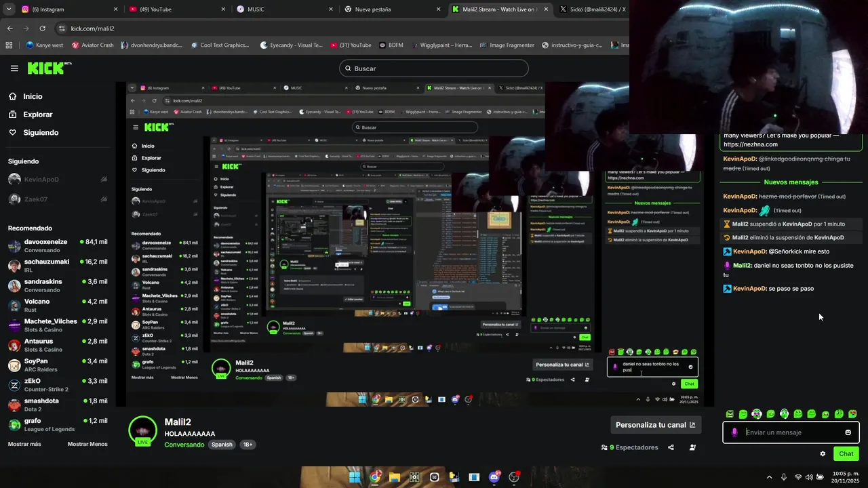
Task: Click the 9 Espectadores viewer count
Action: pos(629,447)
